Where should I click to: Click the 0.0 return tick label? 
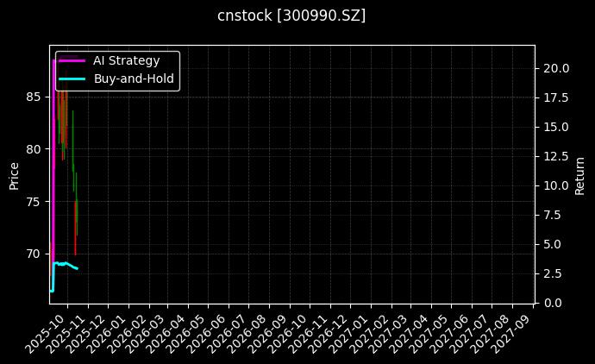[x=550, y=303]
